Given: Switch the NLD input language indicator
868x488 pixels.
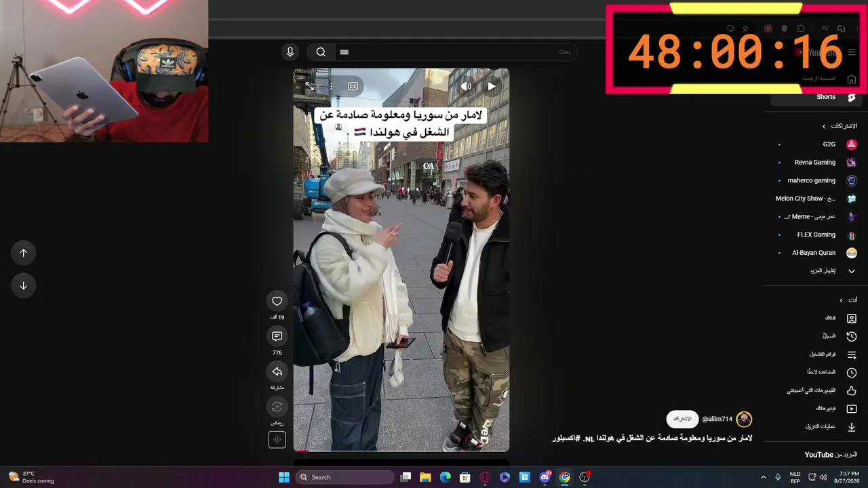Looking at the screenshot, I should pos(795,477).
